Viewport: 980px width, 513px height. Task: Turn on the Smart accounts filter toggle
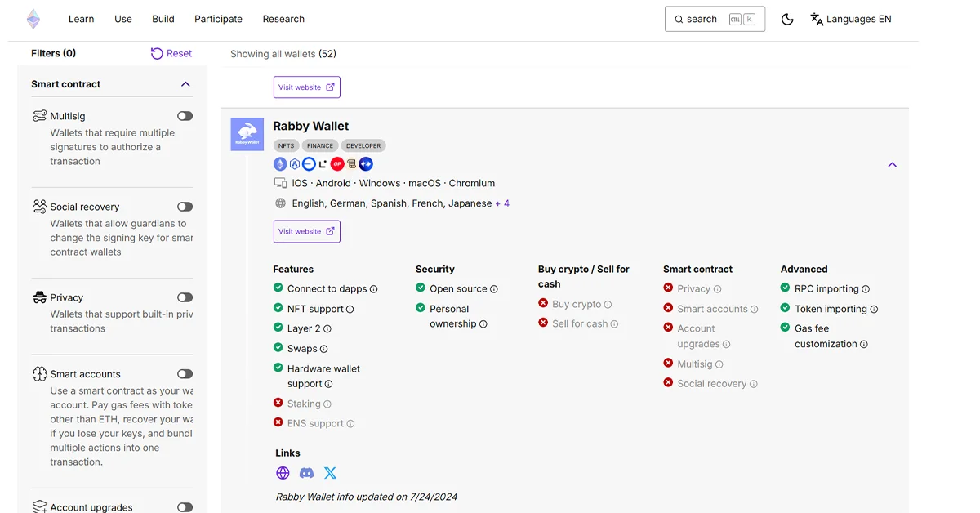(185, 374)
